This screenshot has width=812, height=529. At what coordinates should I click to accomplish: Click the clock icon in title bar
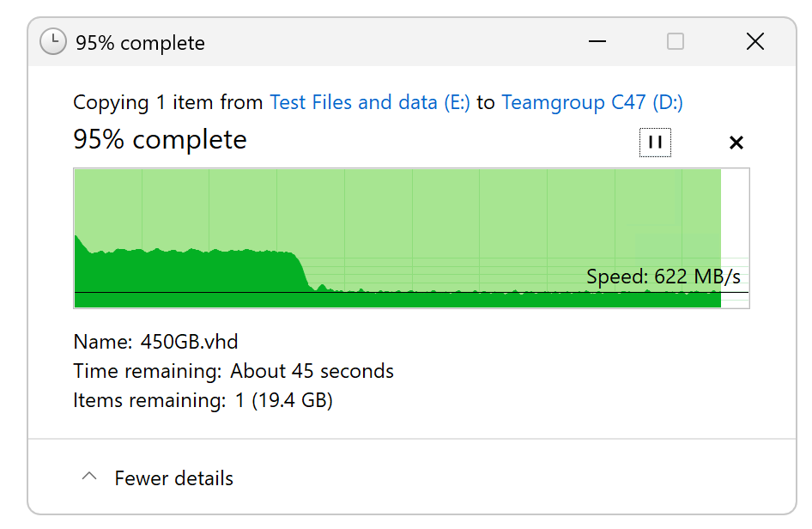(x=53, y=42)
